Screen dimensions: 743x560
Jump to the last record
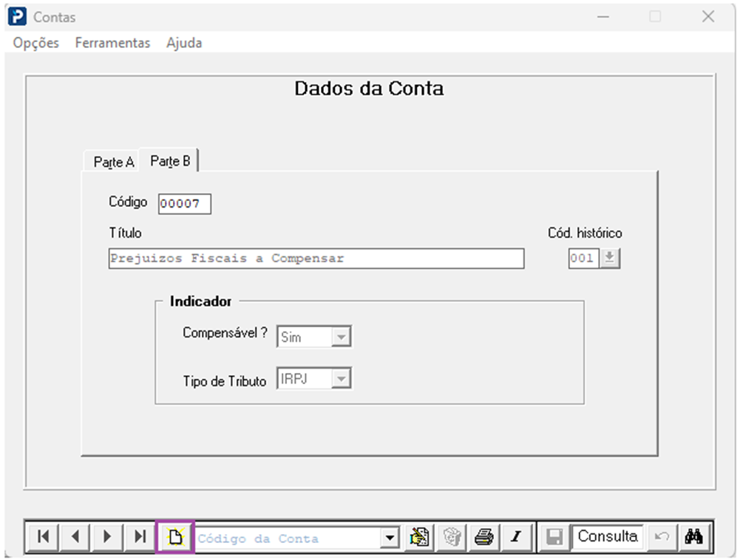(x=140, y=537)
